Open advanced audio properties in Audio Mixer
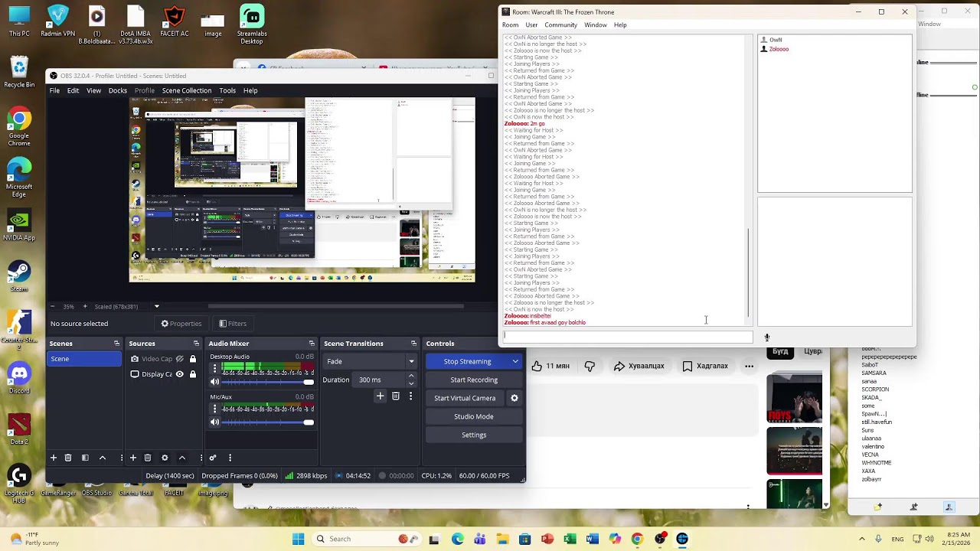The height and width of the screenshot is (551, 980). 213,458
